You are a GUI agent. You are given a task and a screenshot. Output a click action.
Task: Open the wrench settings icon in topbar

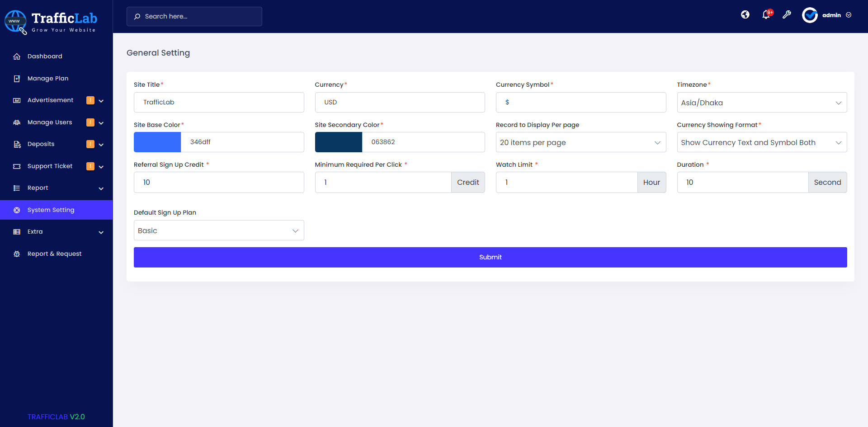pyautogui.click(x=787, y=14)
